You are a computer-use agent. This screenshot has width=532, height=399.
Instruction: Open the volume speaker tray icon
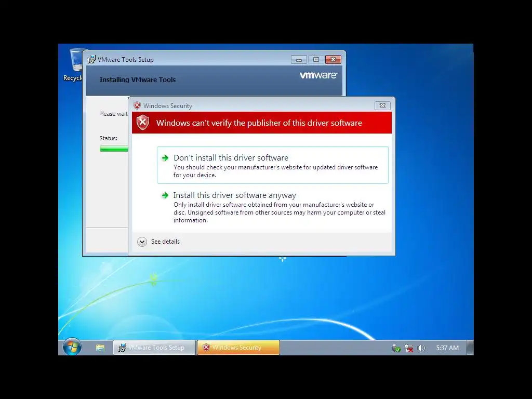click(x=421, y=348)
